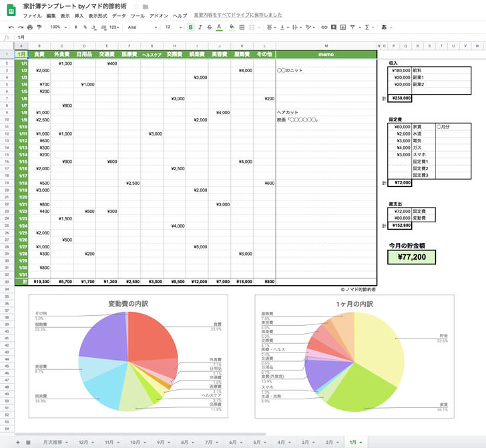
Task: Click the undo icon in toolbar
Action: (x=11, y=27)
